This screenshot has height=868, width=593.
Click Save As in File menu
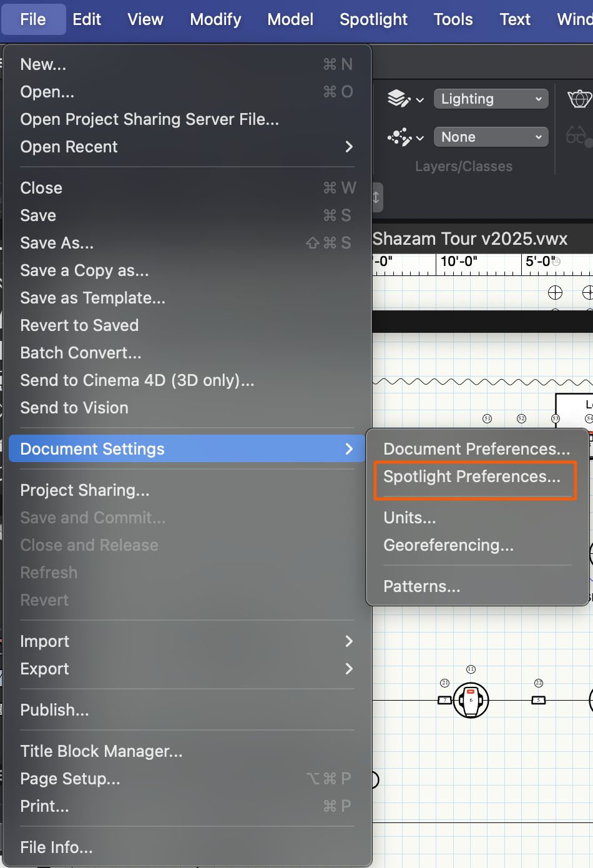pos(57,243)
